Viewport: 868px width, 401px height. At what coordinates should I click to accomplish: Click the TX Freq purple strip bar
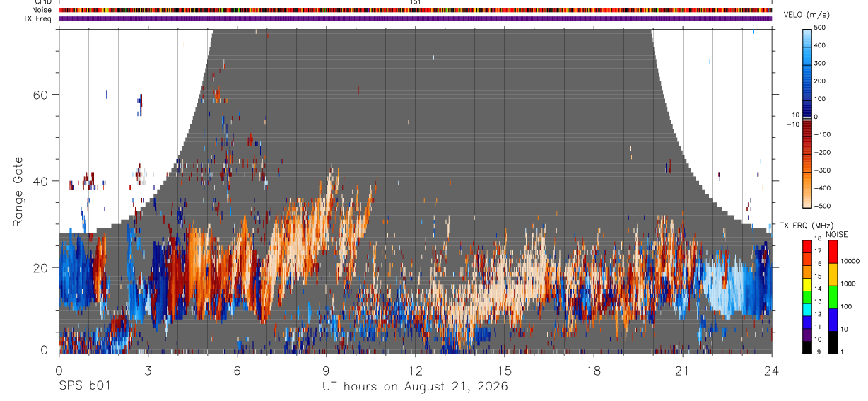tap(415, 18)
